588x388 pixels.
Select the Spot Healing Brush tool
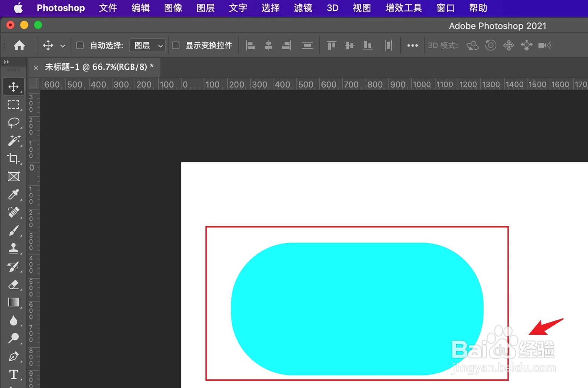click(14, 212)
